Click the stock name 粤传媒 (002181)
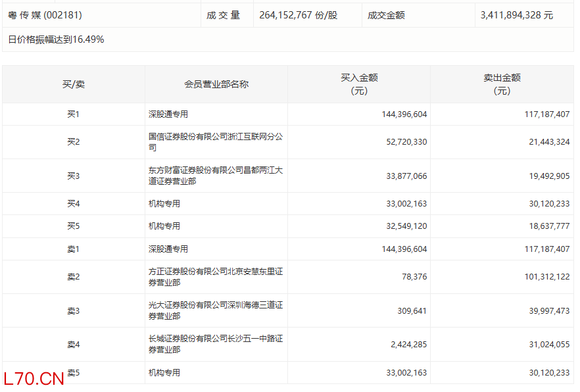 click(45, 14)
